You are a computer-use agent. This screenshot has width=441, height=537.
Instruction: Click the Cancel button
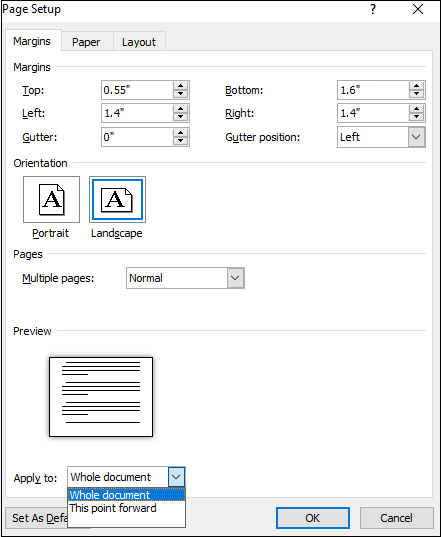tap(396, 518)
